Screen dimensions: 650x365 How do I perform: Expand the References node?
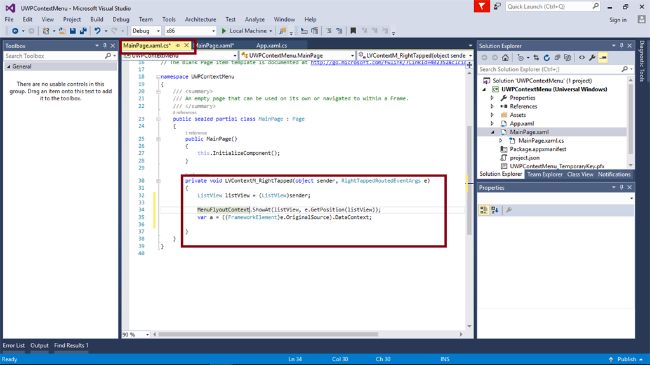[x=492, y=107]
